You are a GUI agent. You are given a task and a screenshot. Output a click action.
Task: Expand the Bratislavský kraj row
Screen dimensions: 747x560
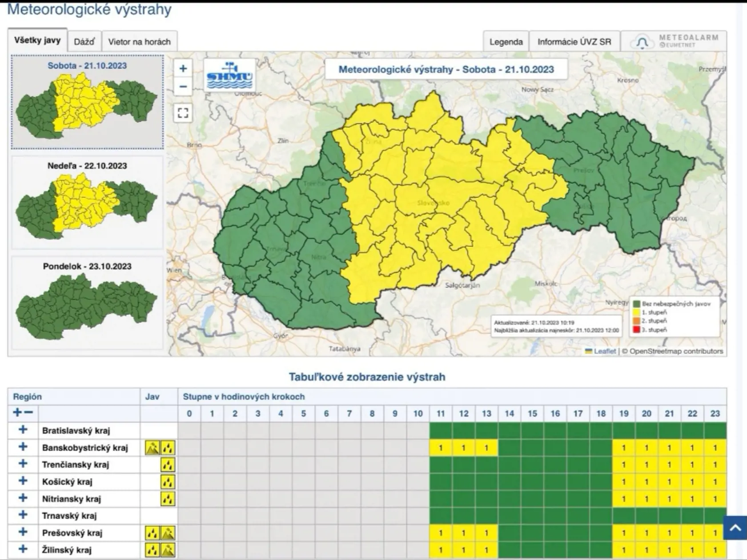coord(23,430)
